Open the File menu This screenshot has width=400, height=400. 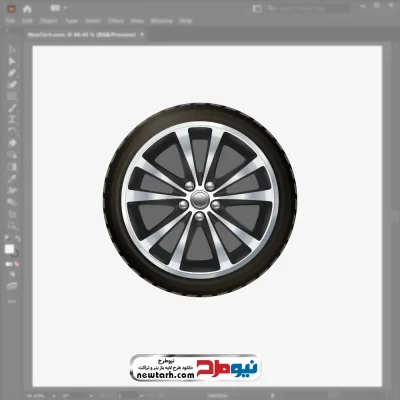click(x=10, y=21)
